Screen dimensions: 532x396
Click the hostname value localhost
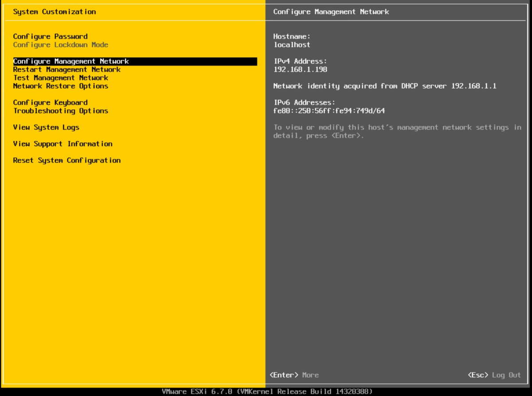(292, 45)
